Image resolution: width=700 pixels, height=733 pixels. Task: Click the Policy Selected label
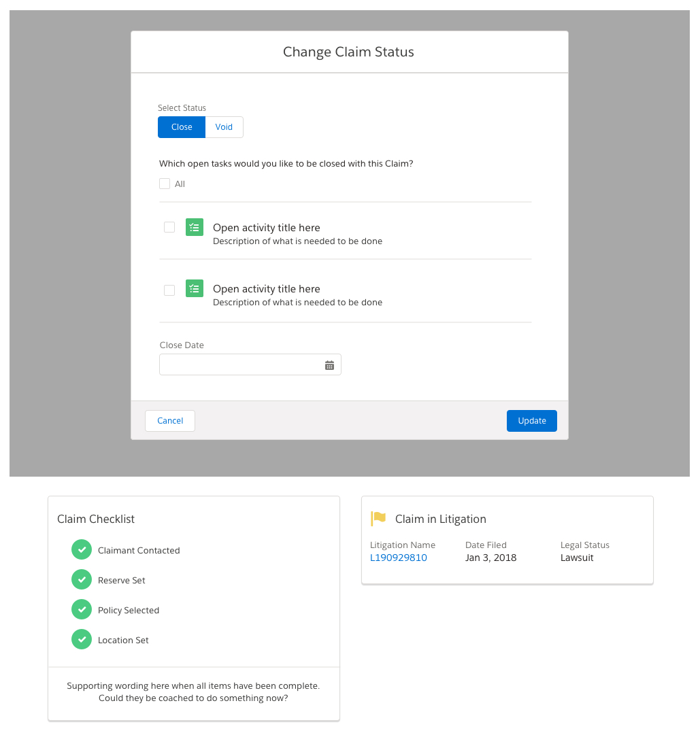129,611
